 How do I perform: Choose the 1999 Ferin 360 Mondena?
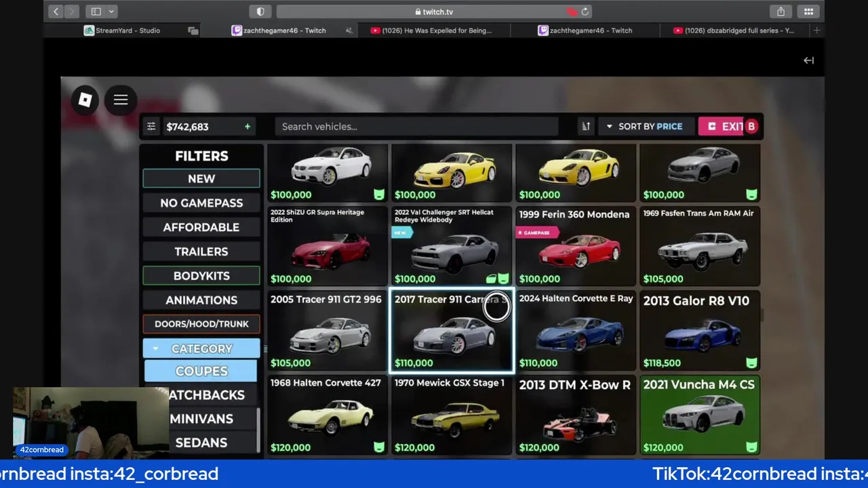(x=576, y=246)
